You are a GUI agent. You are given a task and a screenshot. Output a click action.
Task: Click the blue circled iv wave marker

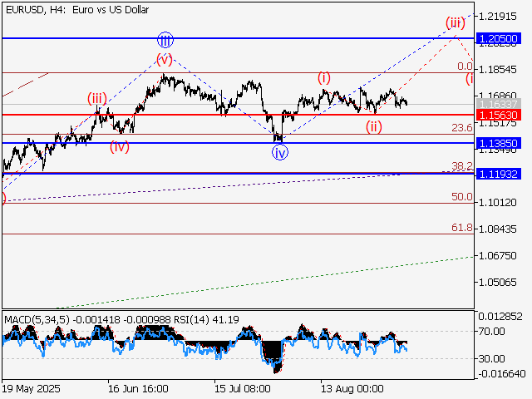(x=281, y=152)
